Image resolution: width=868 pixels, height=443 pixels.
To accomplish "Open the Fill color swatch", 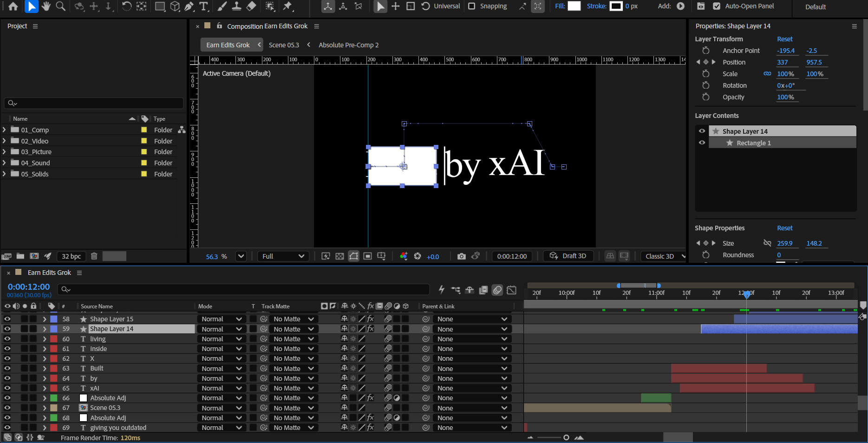I will point(574,6).
